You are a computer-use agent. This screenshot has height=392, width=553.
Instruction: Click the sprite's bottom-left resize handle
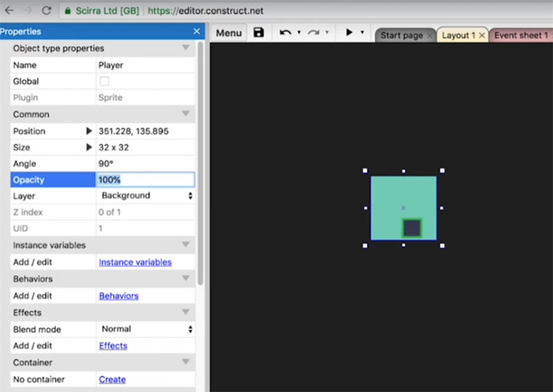365,246
